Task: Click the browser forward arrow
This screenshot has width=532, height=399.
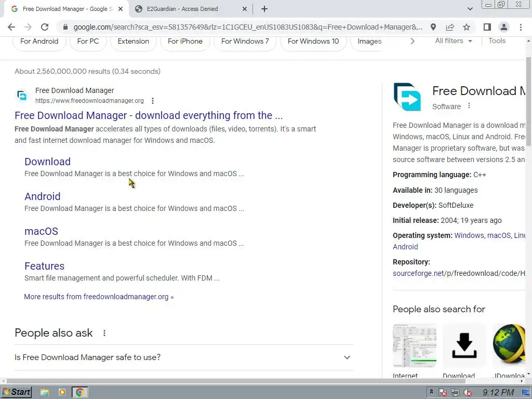Action: (x=28, y=27)
